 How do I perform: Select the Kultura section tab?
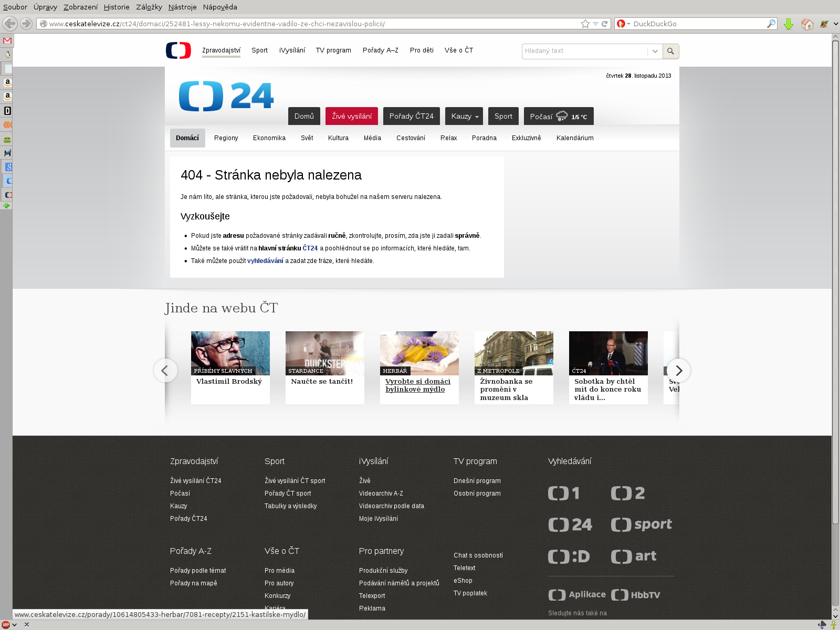[x=338, y=138]
